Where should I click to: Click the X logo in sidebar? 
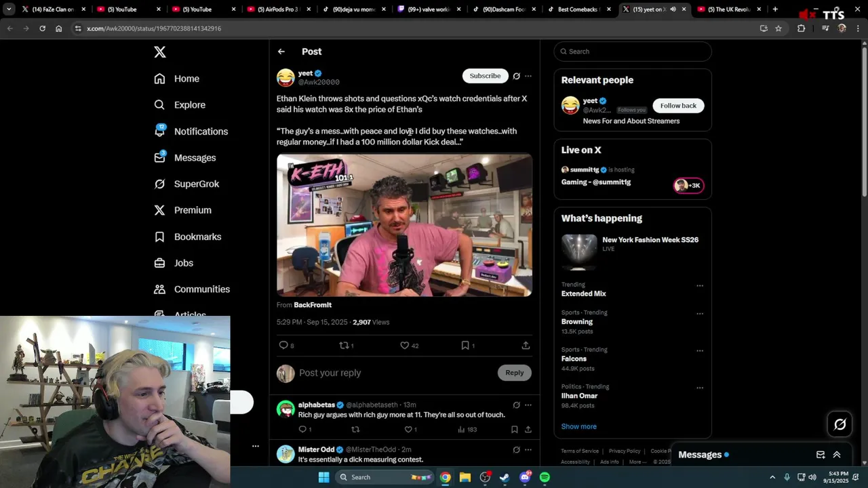point(160,52)
